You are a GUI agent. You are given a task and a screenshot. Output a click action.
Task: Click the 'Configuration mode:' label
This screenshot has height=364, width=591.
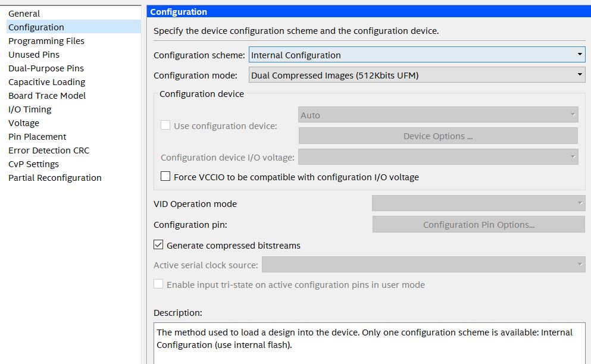pyautogui.click(x=195, y=76)
